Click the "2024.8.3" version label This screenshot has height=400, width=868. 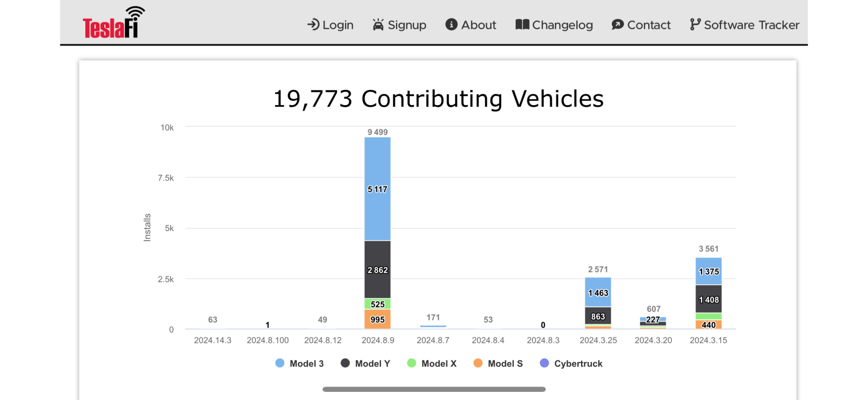(543, 340)
